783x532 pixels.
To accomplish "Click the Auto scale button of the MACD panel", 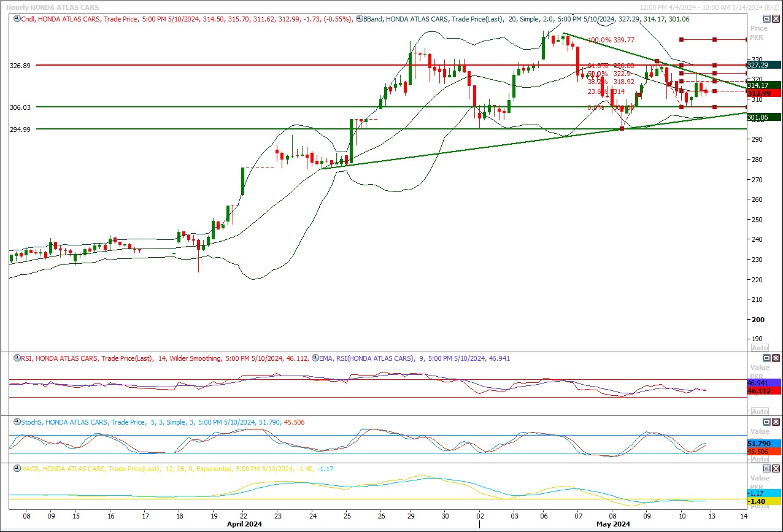I will click(x=759, y=506).
